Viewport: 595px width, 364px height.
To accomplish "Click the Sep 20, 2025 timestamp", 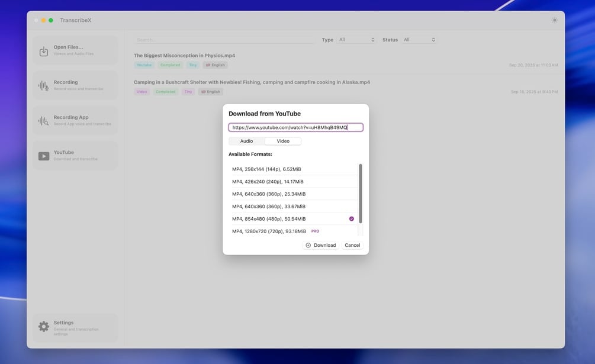I will [533, 65].
